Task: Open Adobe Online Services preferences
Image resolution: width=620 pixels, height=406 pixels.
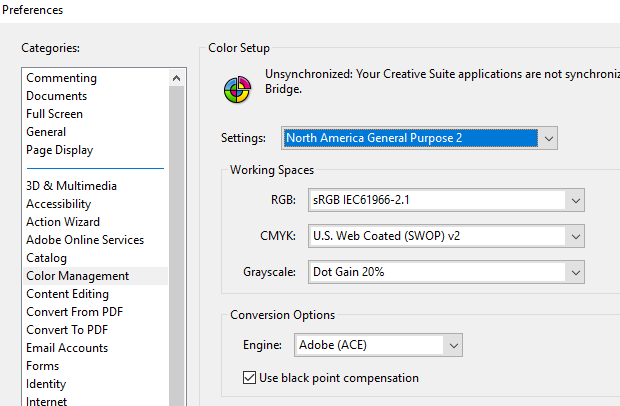Action: coord(85,240)
